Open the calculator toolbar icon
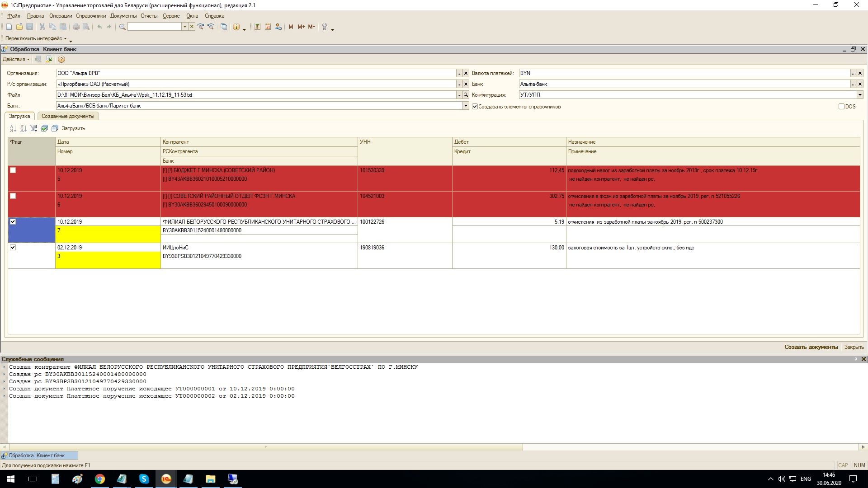Screen dimensions: 868x488 pos(257,27)
